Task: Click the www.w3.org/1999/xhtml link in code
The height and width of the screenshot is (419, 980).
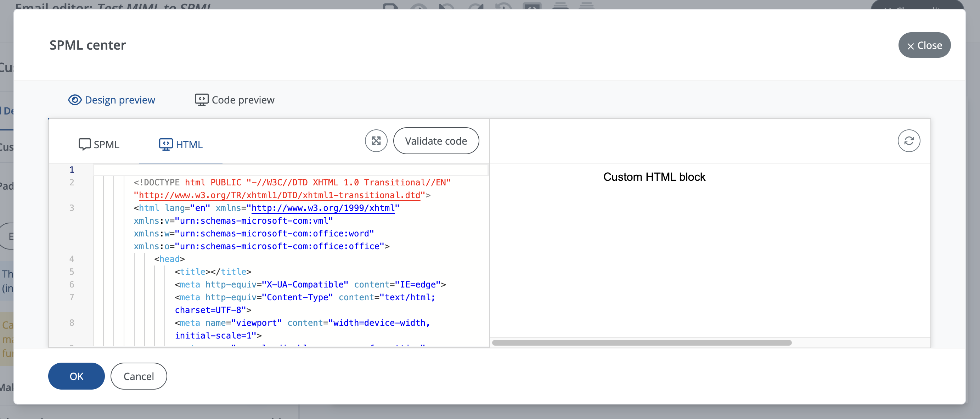Action: click(x=323, y=208)
